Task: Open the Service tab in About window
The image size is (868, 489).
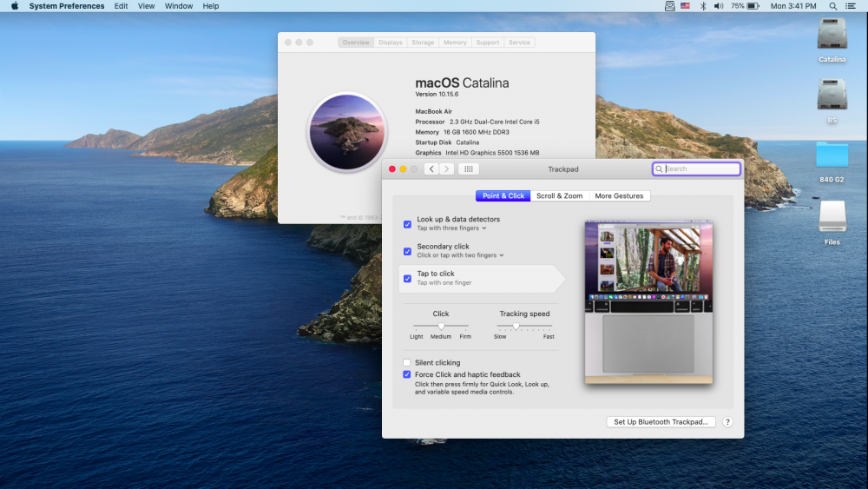Action: (x=519, y=43)
